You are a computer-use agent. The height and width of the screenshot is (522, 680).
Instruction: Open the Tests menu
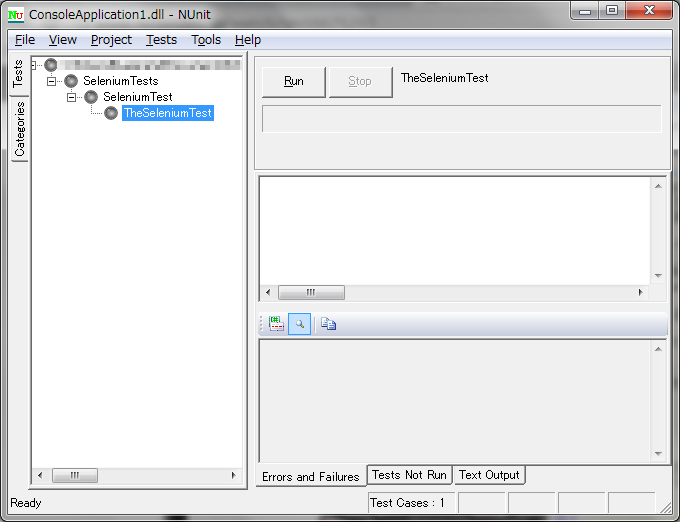pyautogui.click(x=161, y=40)
